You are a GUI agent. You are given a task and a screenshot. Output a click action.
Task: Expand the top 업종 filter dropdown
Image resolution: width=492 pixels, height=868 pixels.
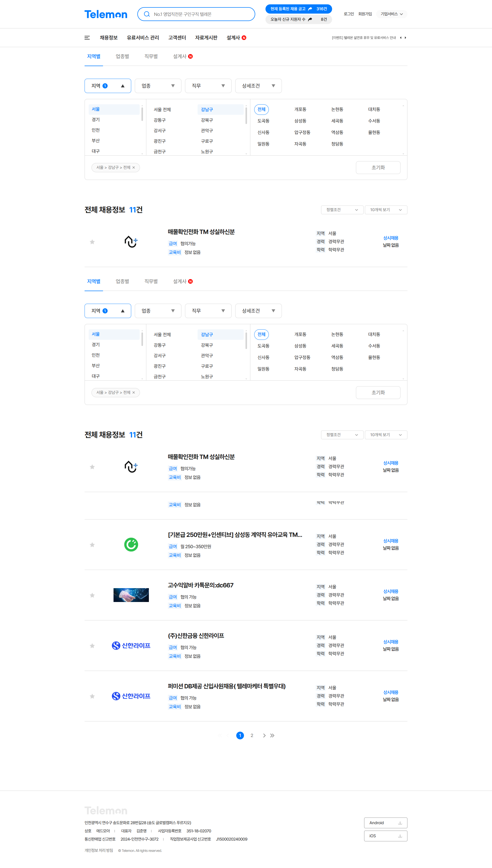click(x=158, y=86)
